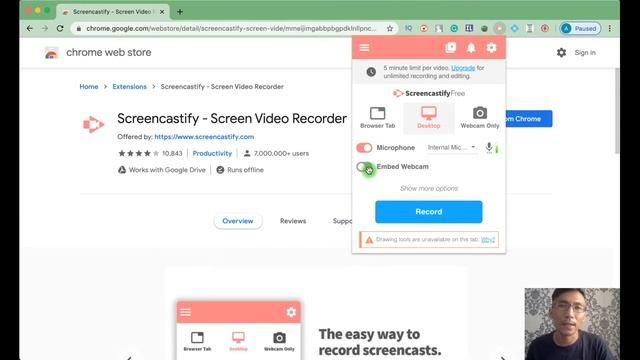This screenshot has height=360, width=640.
Task: Click the Screencastify extension icon in the toolbar
Action: click(x=499, y=29)
